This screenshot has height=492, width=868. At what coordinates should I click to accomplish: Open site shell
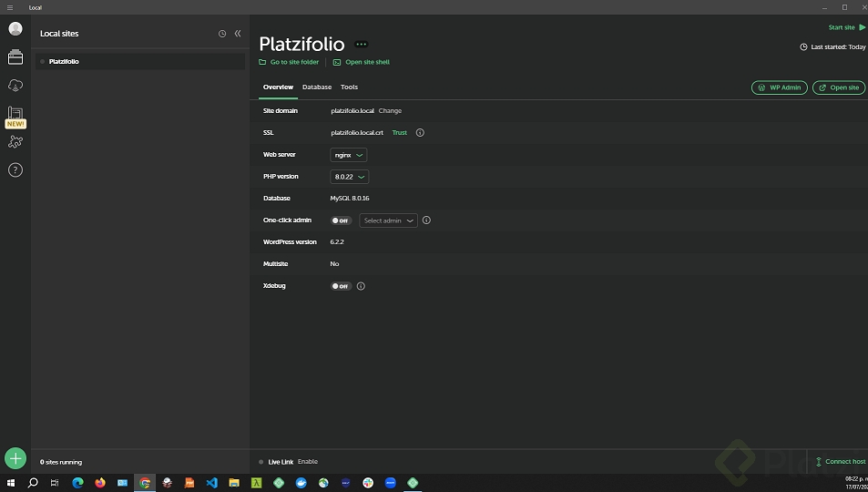(362, 62)
